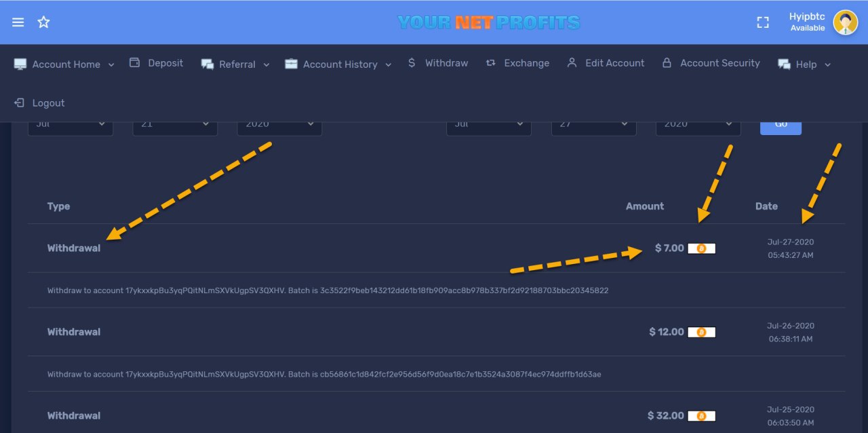This screenshot has height=433, width=868.
Task: Click the Hyipbtc username text
Action: [807, 17]
